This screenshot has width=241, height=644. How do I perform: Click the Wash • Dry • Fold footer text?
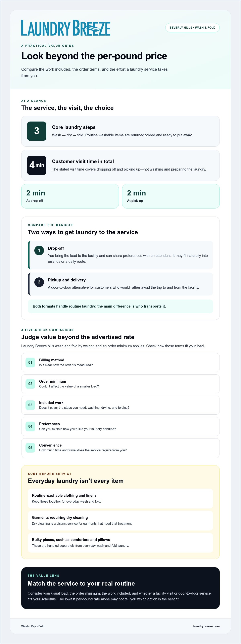coord(33,626)
